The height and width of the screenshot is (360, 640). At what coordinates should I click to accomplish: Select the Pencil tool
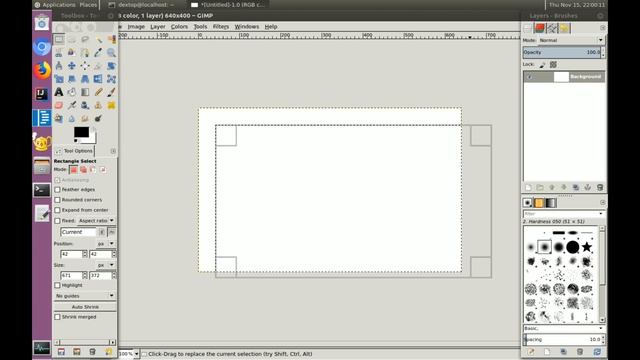click(x=98, y=92)
